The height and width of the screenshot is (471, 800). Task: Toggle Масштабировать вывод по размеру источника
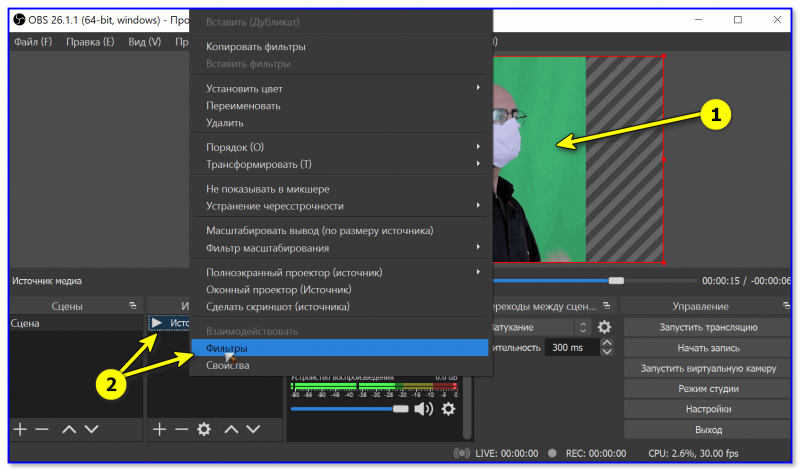[340, 231]
